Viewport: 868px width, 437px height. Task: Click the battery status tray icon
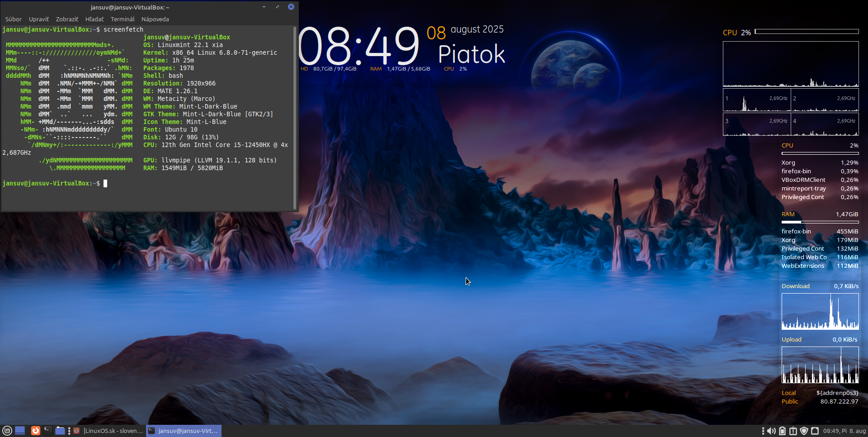(783, 431)
